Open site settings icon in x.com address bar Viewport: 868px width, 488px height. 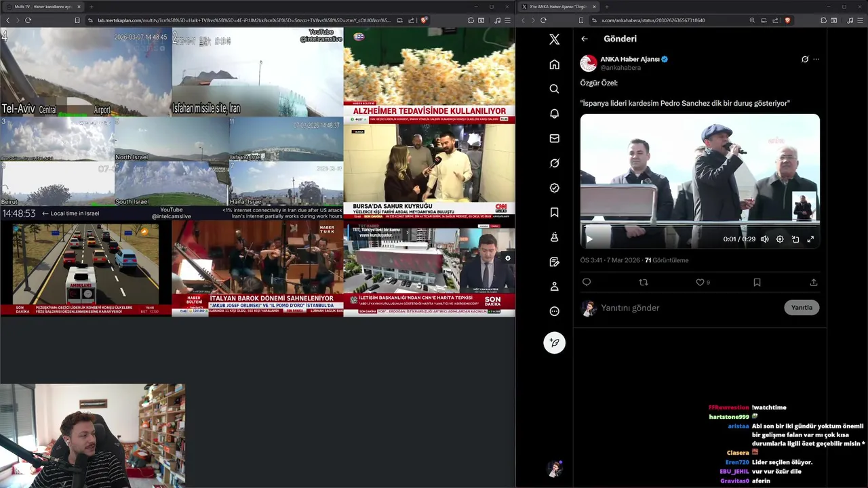click(594, 20)
